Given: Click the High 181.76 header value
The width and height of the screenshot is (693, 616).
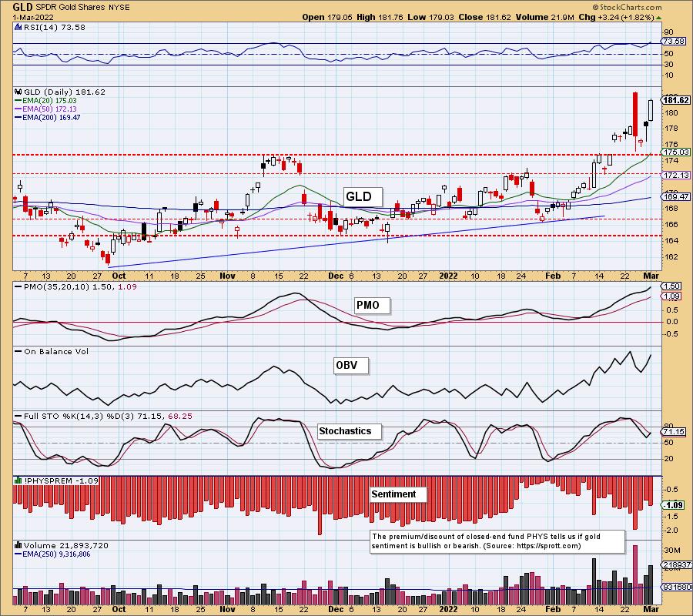Looking at the screenshot, I should 380,17.
